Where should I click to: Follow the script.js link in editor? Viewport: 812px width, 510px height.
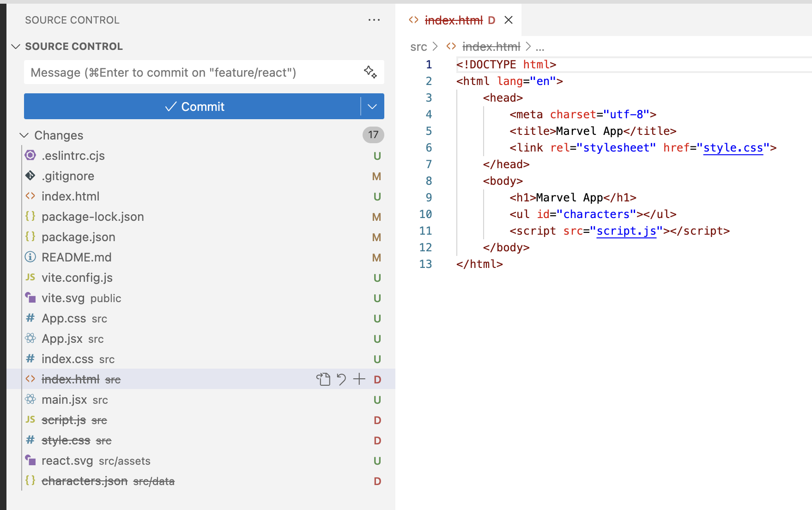(626, 231)
